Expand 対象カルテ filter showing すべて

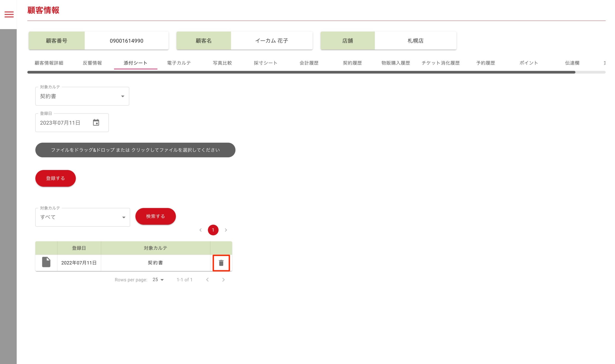coord(83,217)
